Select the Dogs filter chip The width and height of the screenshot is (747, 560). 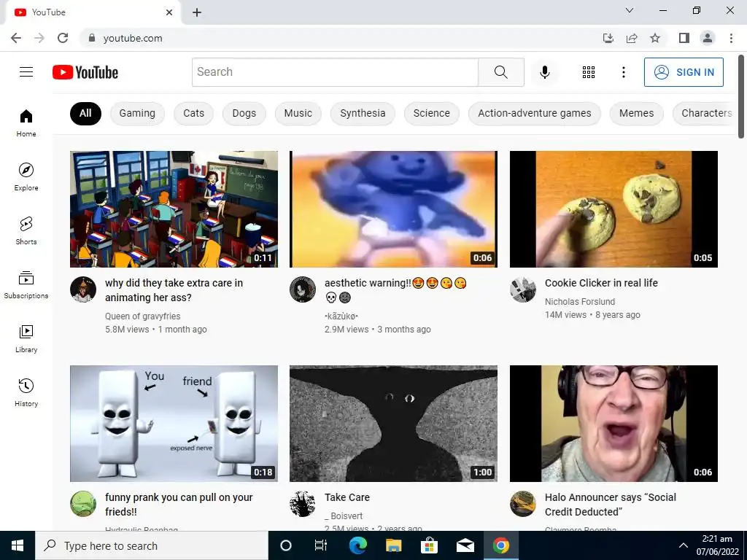point(244,113)
